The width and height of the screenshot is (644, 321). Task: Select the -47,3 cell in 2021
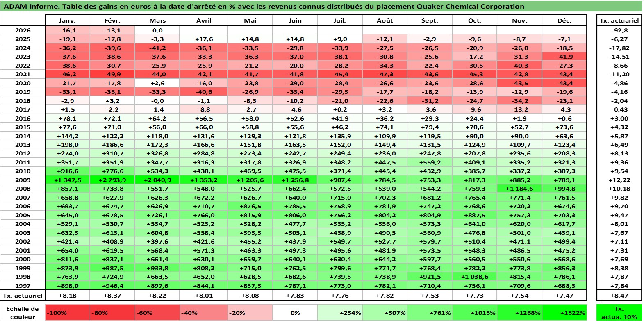click(x=385, y=74)
